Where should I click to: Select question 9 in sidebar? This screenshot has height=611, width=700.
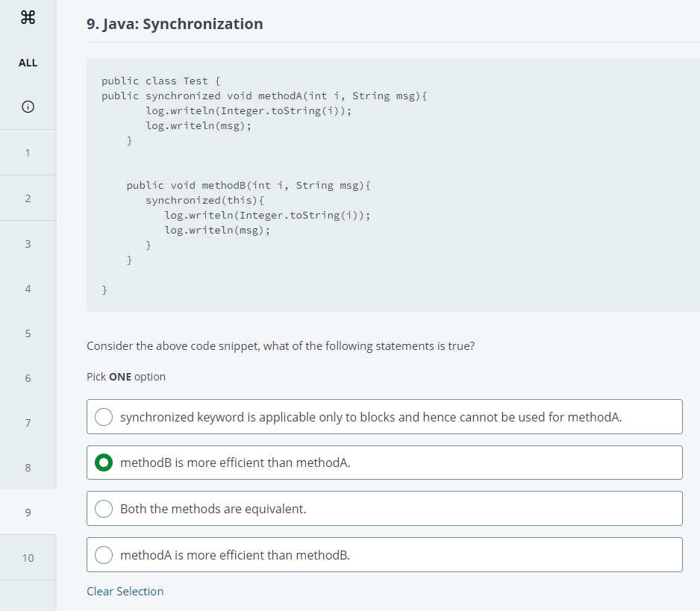pos(28,513)
